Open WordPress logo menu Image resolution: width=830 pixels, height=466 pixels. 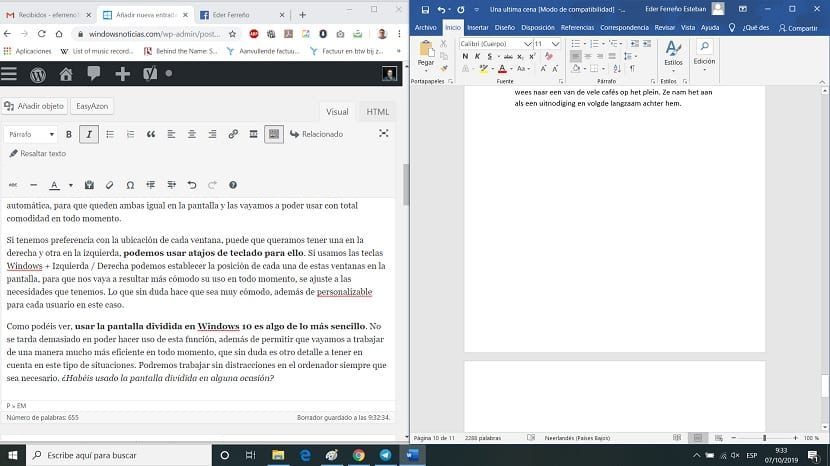point(38,74)
